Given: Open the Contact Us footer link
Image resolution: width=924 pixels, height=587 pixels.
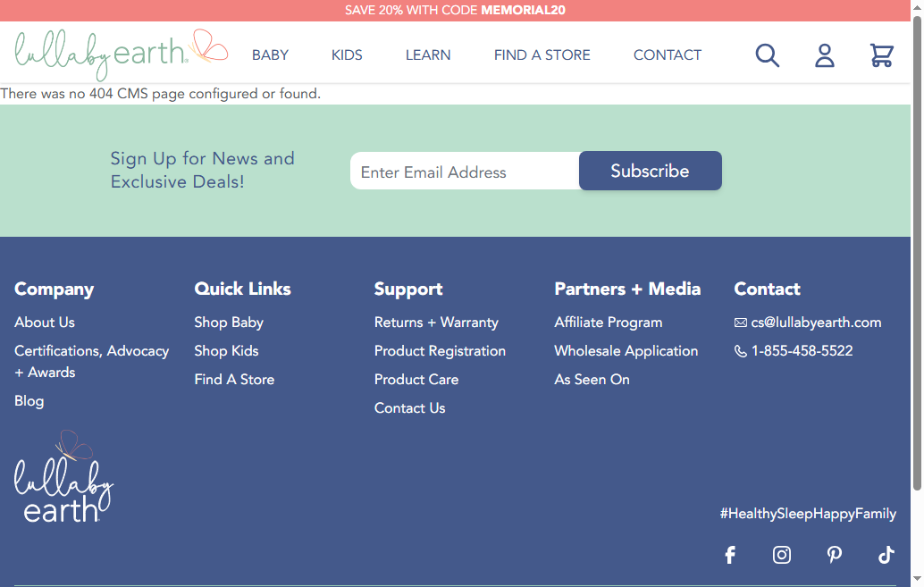Looking at the screenshot, I should (410, 407).
